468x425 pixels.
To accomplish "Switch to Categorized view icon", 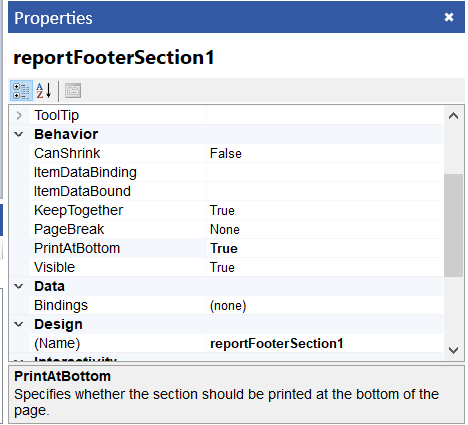I will click(x=21, y=90).
